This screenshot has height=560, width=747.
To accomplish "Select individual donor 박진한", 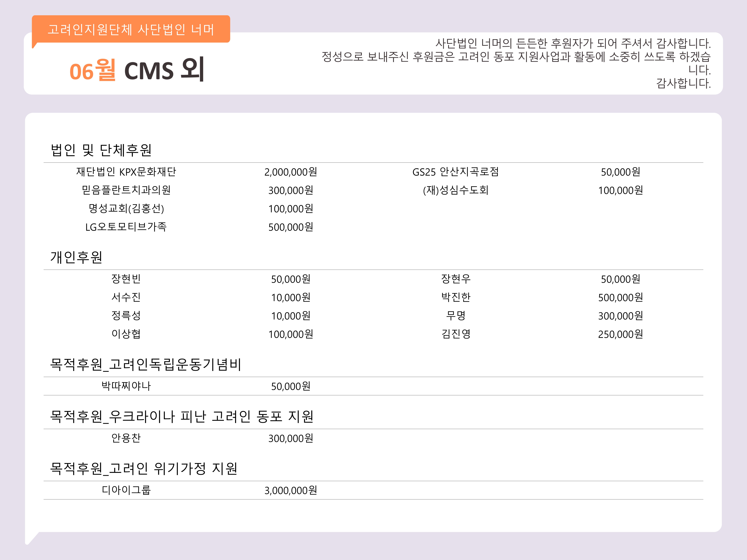I will [456, 297].
